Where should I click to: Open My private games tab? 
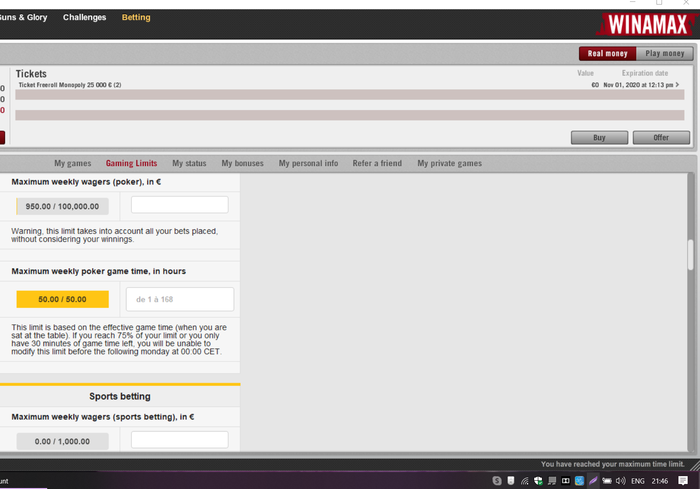point(450,163)
